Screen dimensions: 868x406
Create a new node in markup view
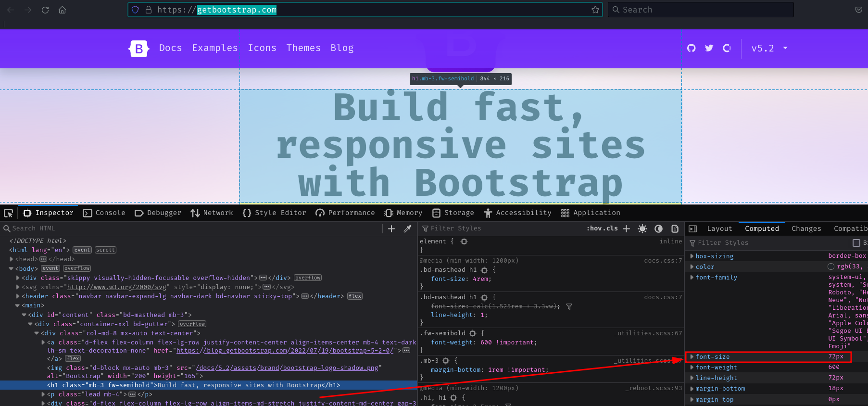point(391,228)
